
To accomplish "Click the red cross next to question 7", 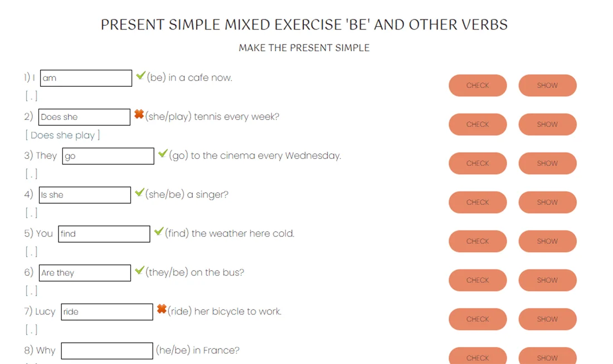I will (162, 309).
